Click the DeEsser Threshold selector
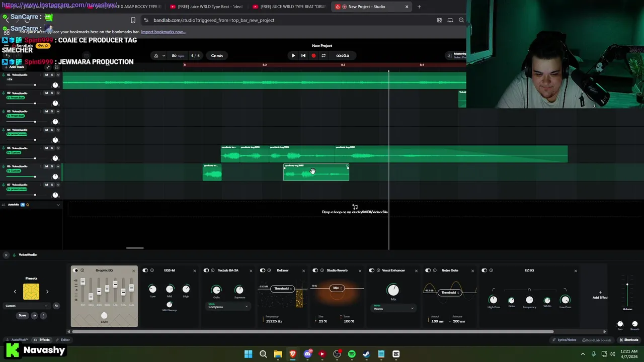This screenshot has width=644, height=362. point(283,289)
